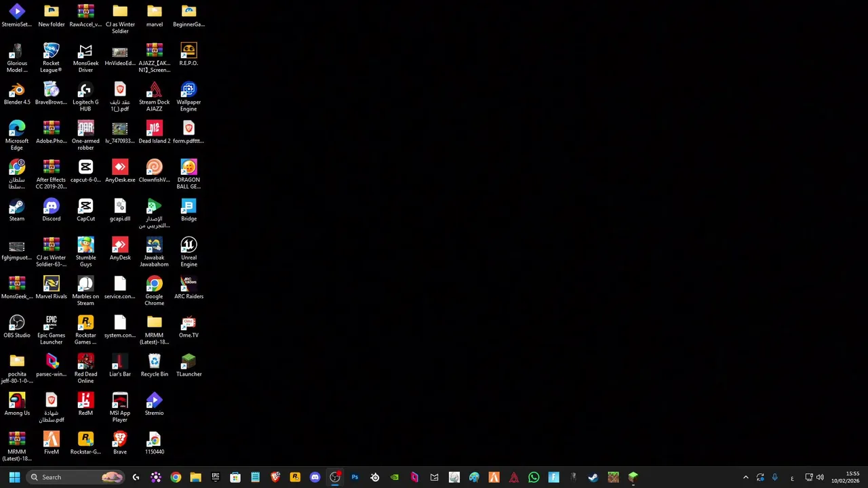The width and height of the screenshot is (868, 488).
Task: Open the marvel folder
Action: click(154, 16)
